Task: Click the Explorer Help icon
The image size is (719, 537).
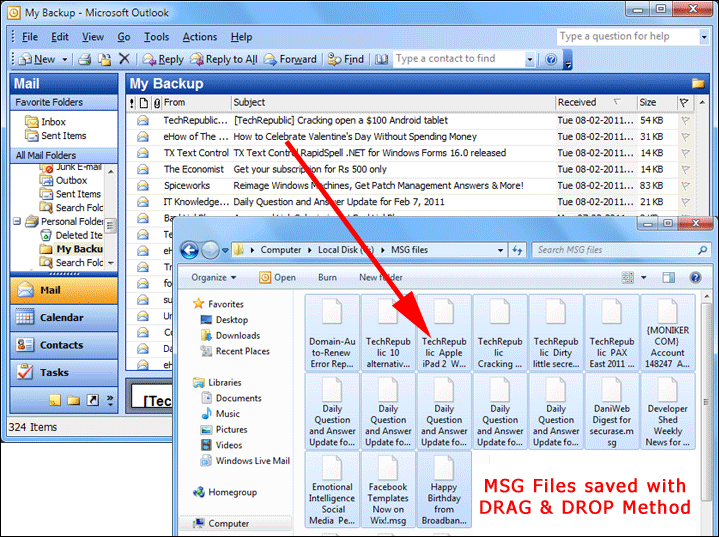Action: point(695,277)
